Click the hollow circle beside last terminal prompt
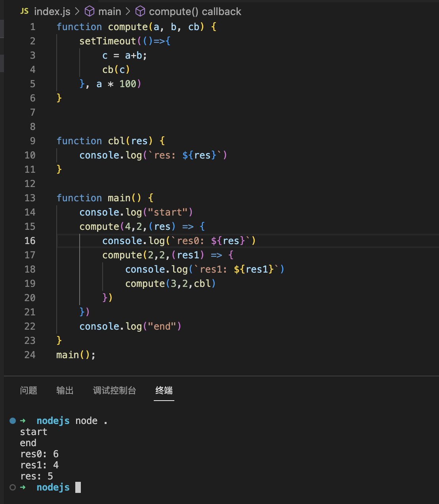 point(13,487)
